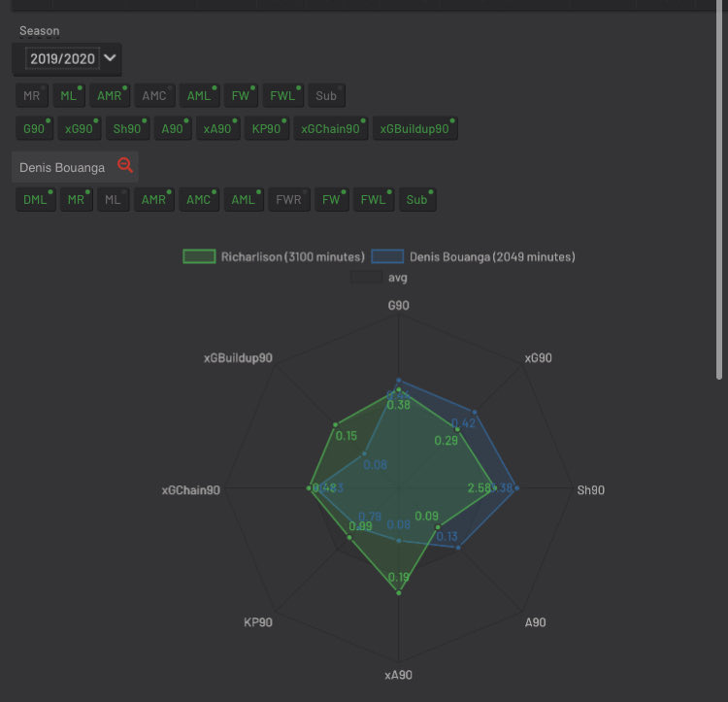Toggle MR position in Denis Bouanga's row

(77, 200)
